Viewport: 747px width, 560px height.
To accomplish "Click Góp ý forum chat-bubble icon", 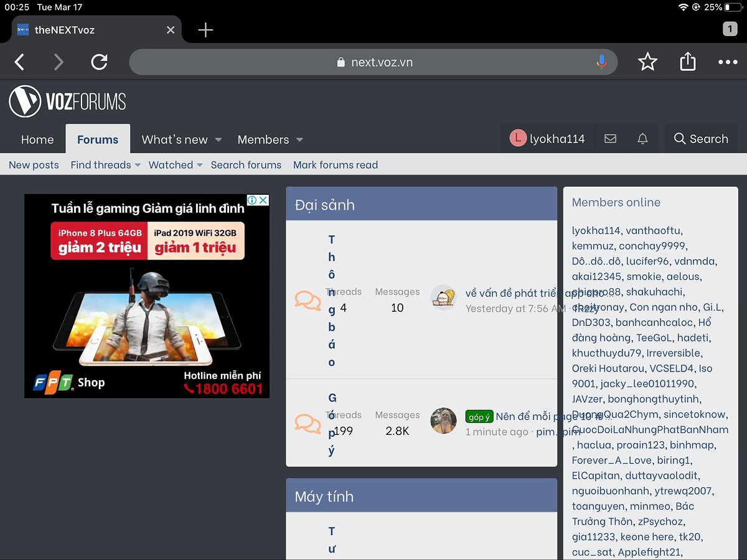I will pyautogui.click(x=308, y=423).
